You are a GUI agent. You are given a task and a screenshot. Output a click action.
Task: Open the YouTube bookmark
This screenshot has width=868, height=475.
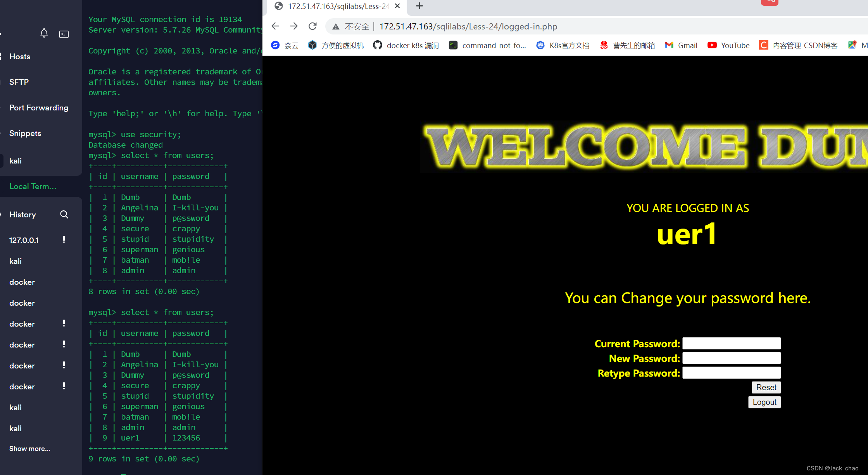point(728,45)
